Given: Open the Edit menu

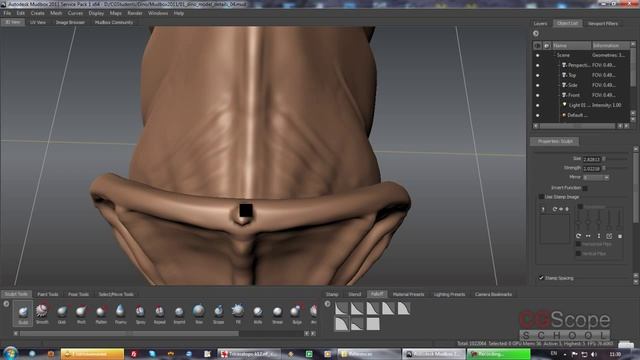Looking at the screenshot, I should point(20,13).
